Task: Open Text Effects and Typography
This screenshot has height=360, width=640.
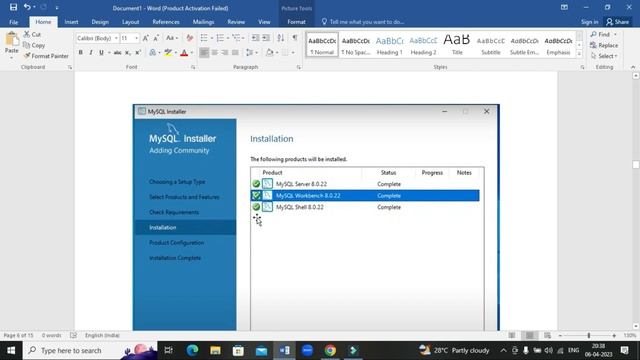Action: [152, 52]
